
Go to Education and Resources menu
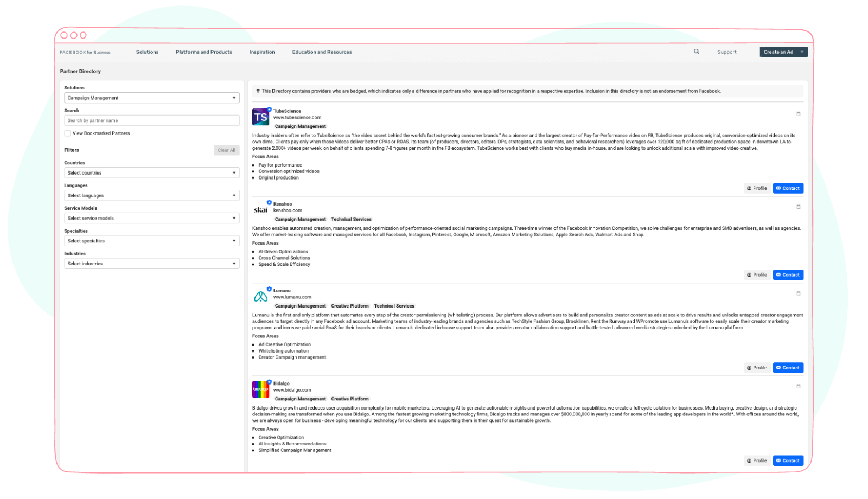tap(322, 52)
